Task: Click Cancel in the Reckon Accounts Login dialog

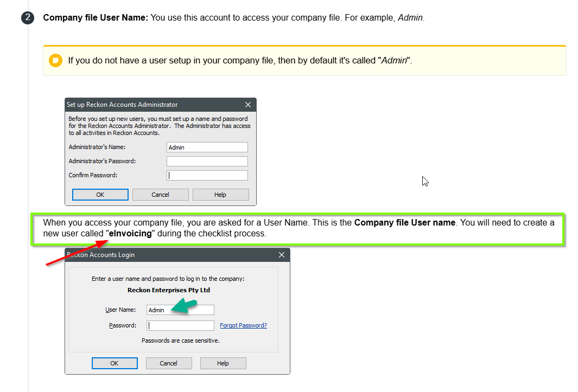Action: (x=169, y=363)
